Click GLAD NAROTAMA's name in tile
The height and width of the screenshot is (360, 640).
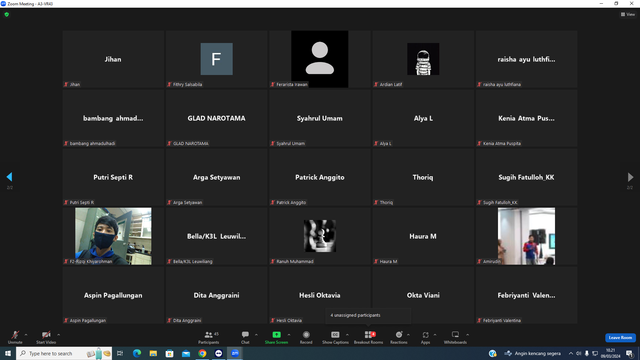[x=216, y=118]
